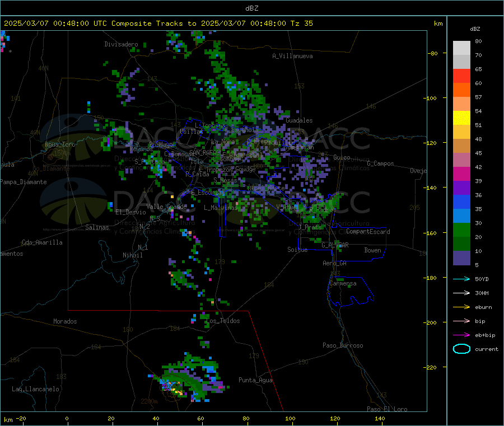This screenshot has height=426, width=504.
Task: Select the 45 dBZ brown color swatch
Action: (x=461, y=146)
